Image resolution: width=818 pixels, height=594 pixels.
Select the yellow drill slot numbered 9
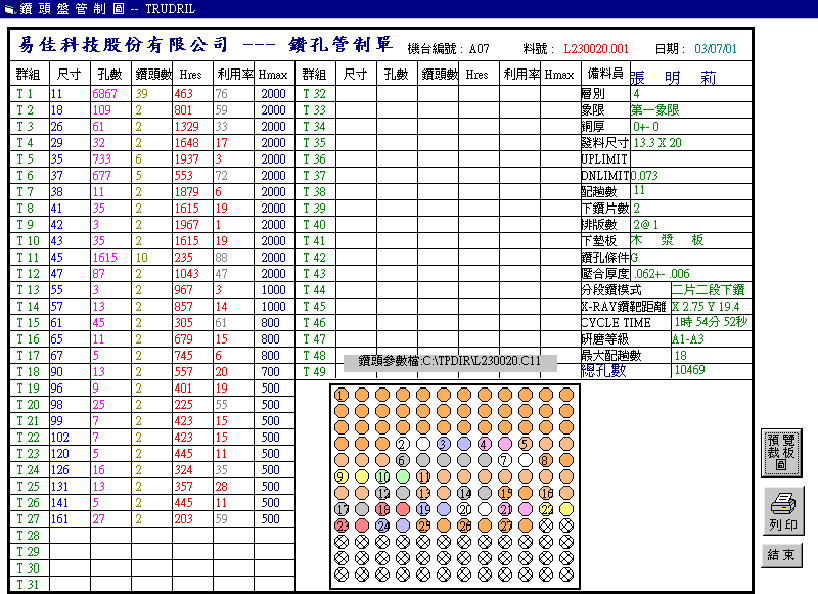pyautogui.click(x=341, y=477)
